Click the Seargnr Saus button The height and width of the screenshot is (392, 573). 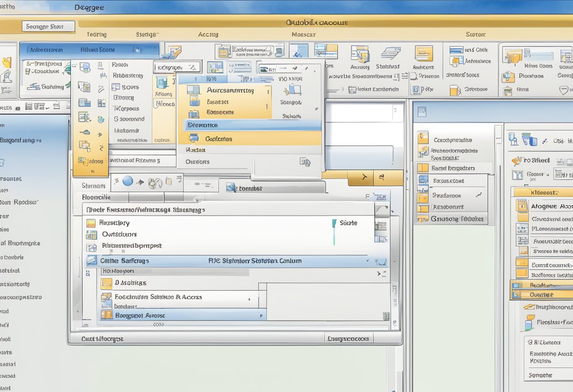pos(48,26)
